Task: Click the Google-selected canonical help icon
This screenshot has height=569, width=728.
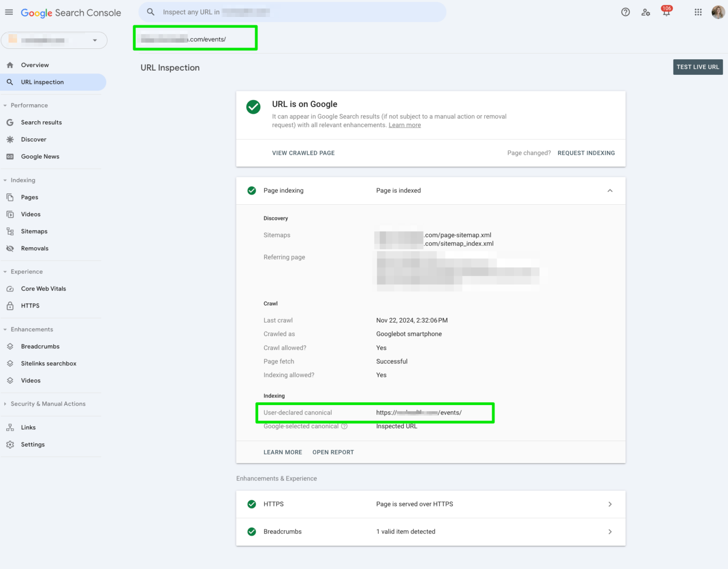Action: (344, 426)
